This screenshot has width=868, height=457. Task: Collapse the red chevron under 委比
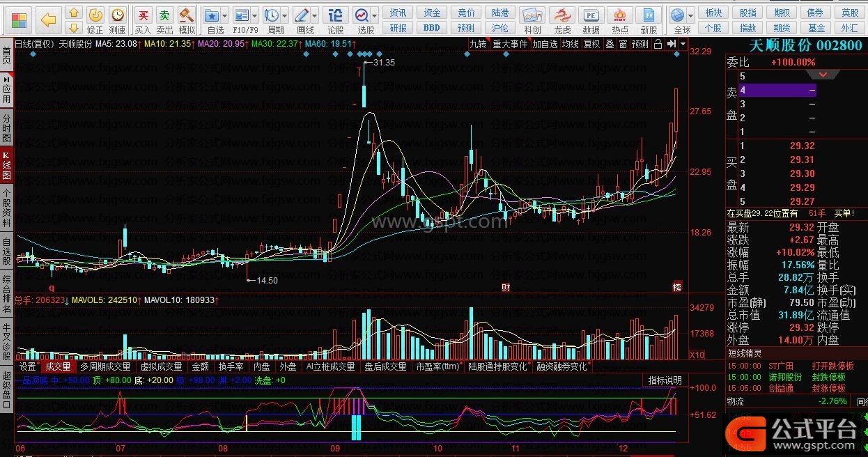coord(824,75)
